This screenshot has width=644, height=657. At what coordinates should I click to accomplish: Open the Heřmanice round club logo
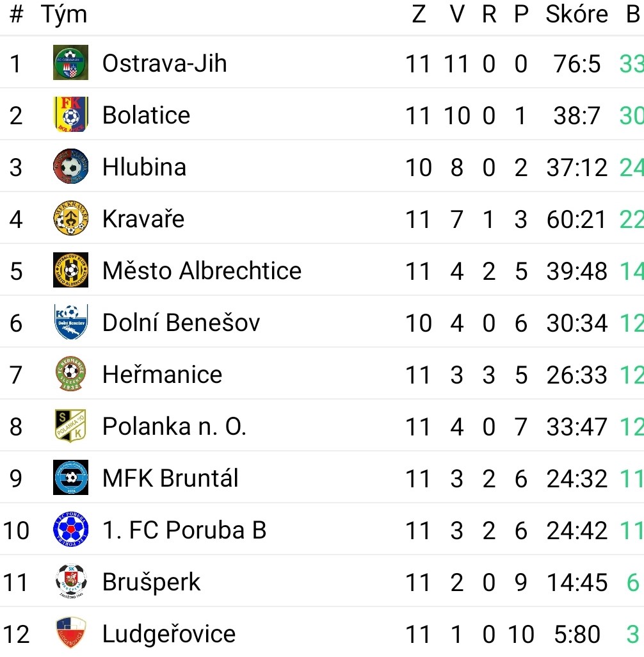coord(70,374)
